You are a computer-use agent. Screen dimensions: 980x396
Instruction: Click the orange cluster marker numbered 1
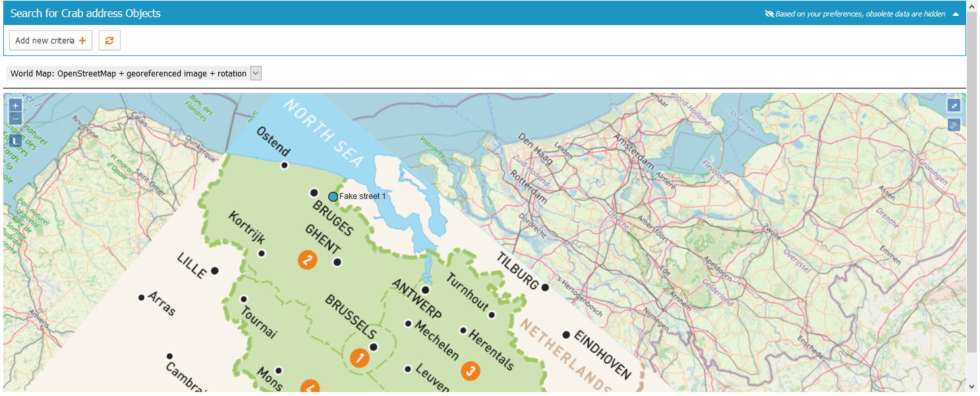tap(359, 358)
